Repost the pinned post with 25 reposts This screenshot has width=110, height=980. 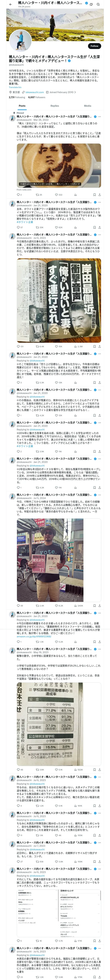point(39,194)
